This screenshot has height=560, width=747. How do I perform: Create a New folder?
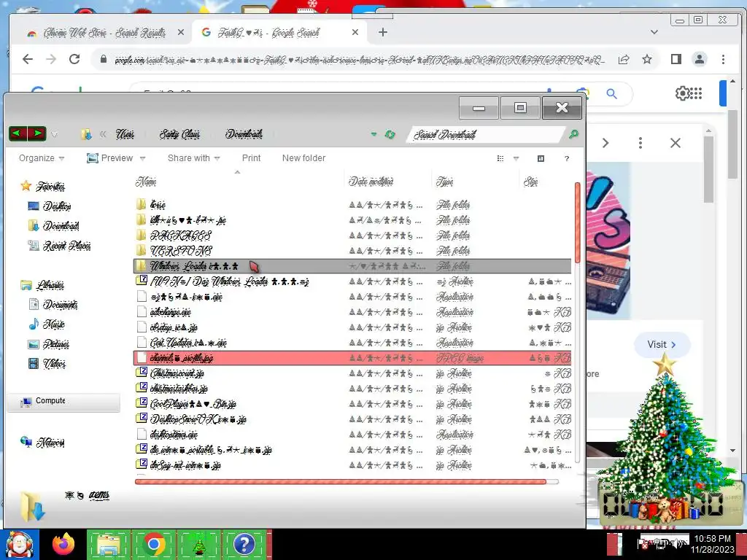click(x=303, y=158)
